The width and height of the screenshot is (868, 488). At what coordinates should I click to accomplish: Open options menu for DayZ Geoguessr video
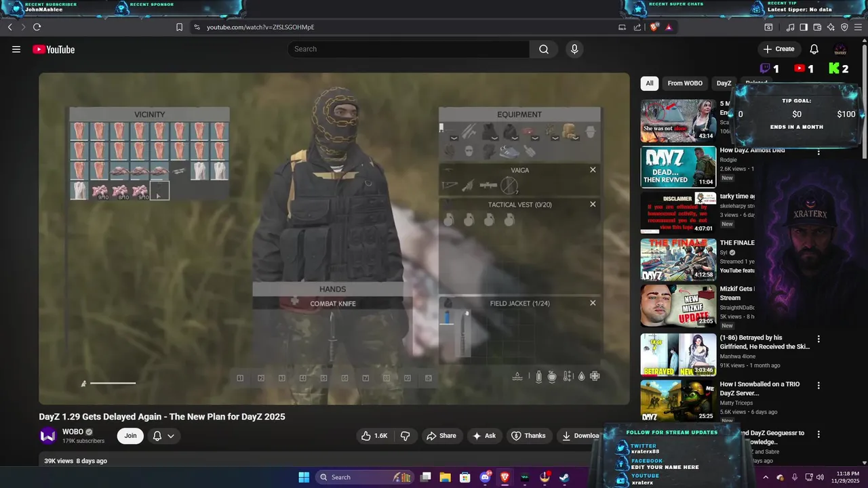818,434
